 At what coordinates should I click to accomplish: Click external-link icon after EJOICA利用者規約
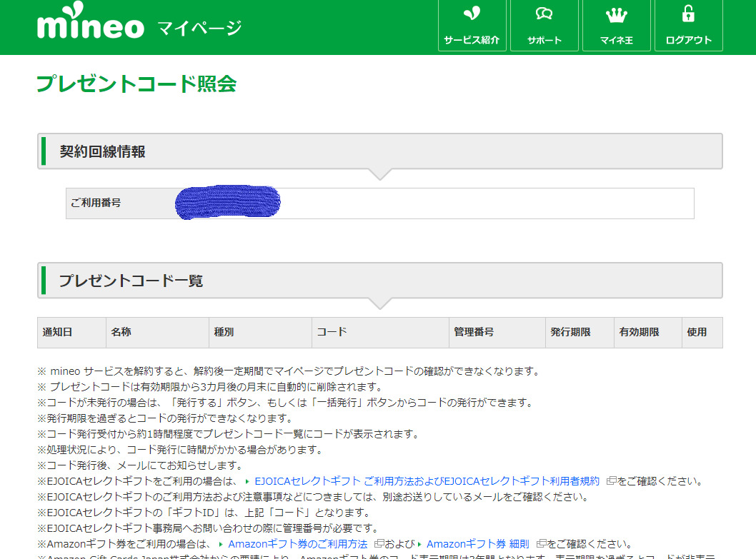[611, 481]
